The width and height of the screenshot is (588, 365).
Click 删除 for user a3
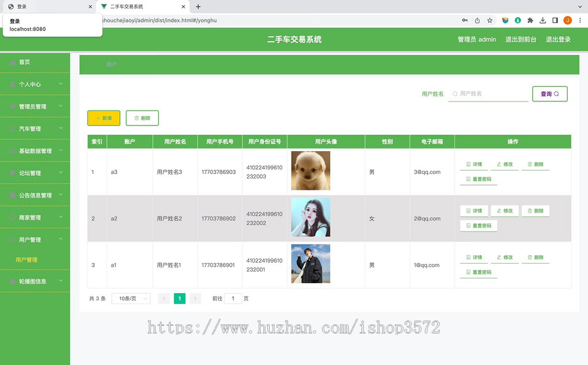[536, 164]
